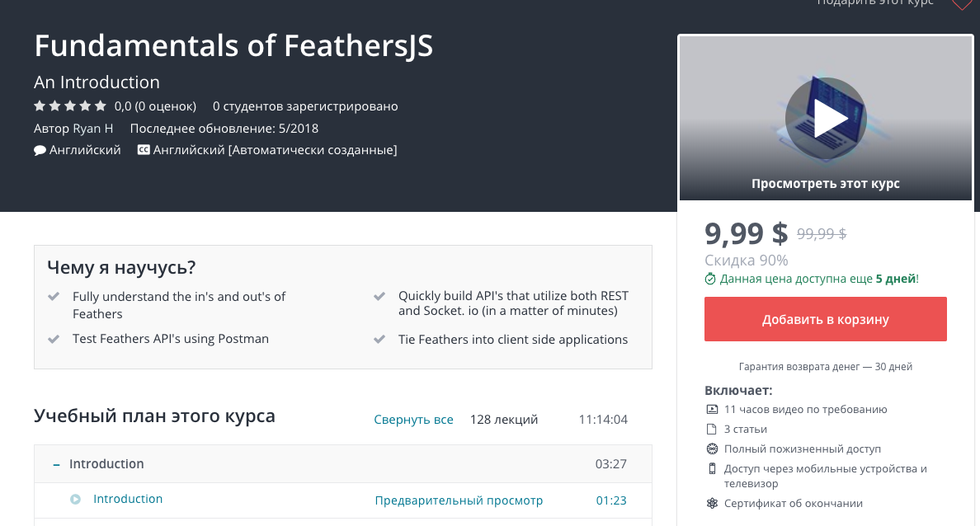Click the globe icon for пожизненный доступ
The image size is (980, 526).
713,449
